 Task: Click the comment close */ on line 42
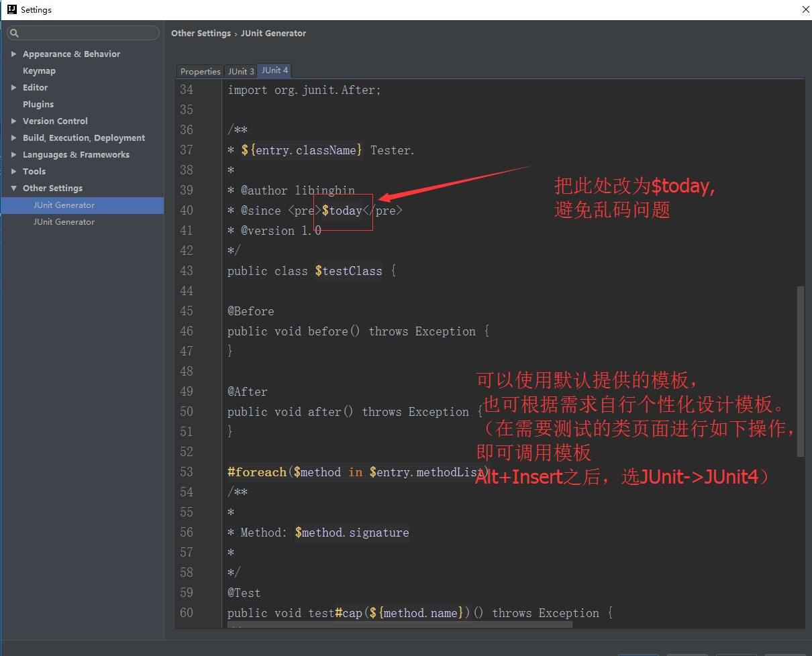234,251
